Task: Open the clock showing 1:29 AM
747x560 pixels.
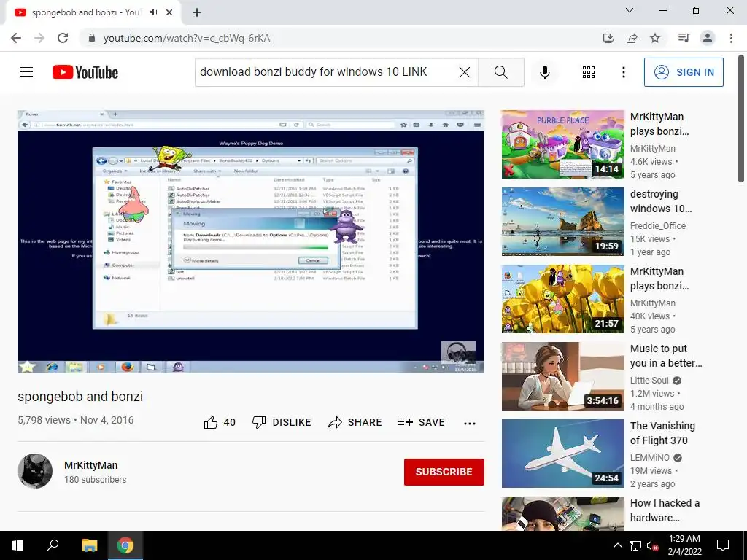Action: tap(684, 545)
